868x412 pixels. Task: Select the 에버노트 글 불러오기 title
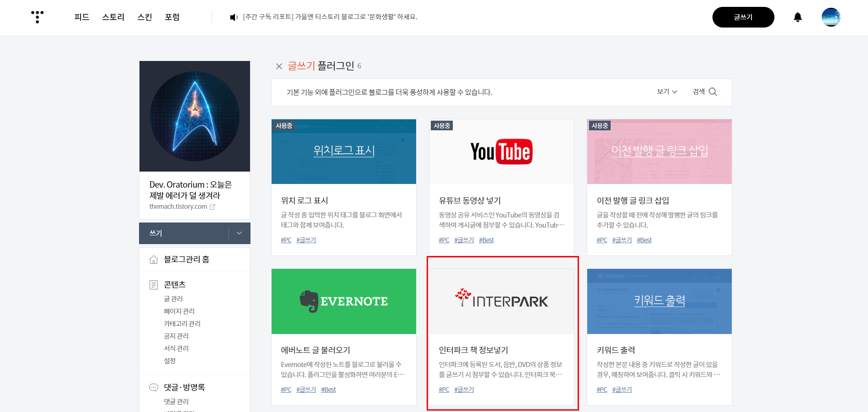click(x=316, y=350)
